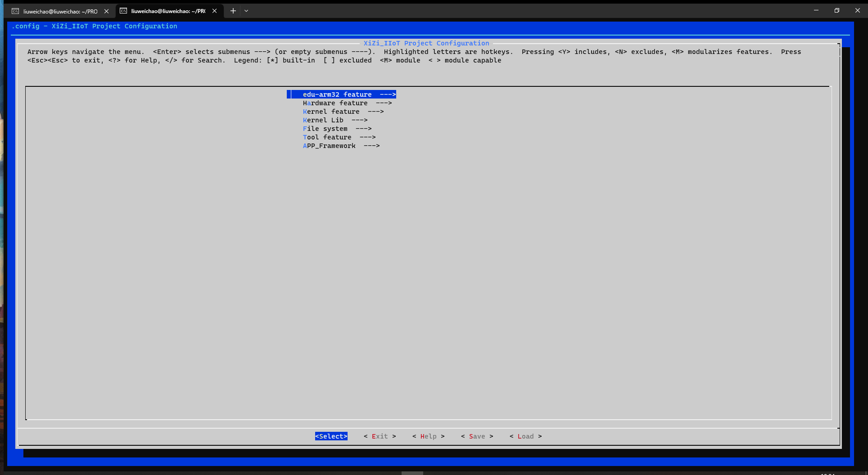Image resolution: width=868 pixels, height=475 pixels.
Task: Switch to the first terminal tab
Action: (x=60, y=11)
